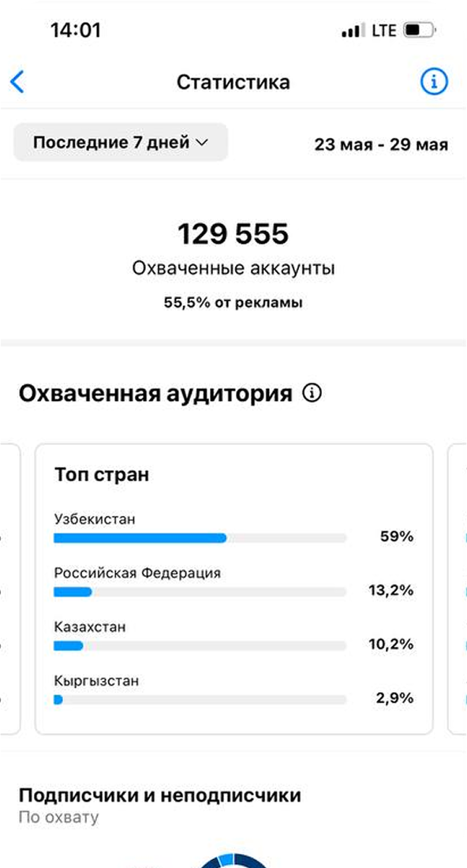The height and width of the screenshot is (868, 467).
Task: Tap chevron next to Последние 7 дней
Action: 201,143
